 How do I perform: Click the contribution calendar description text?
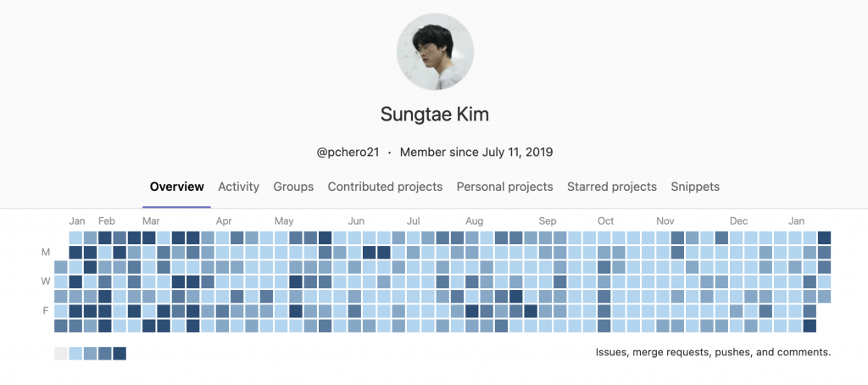[713, 351]
